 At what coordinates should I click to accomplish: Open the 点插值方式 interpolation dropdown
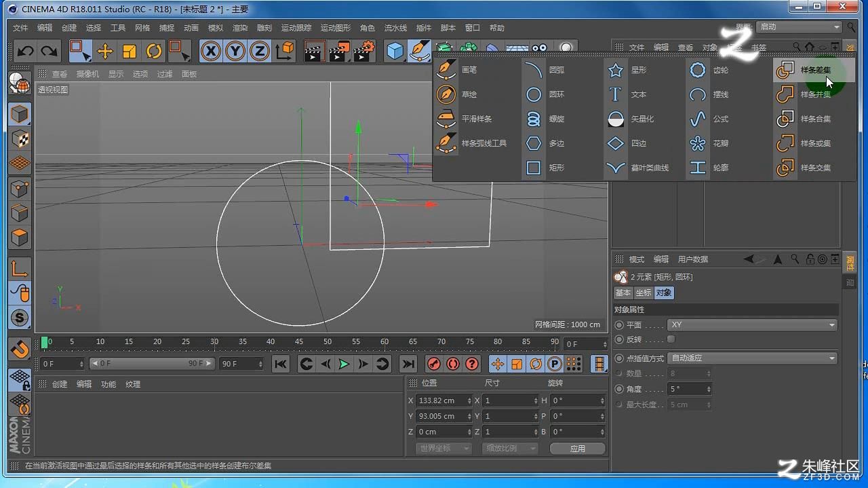point(753,358)
